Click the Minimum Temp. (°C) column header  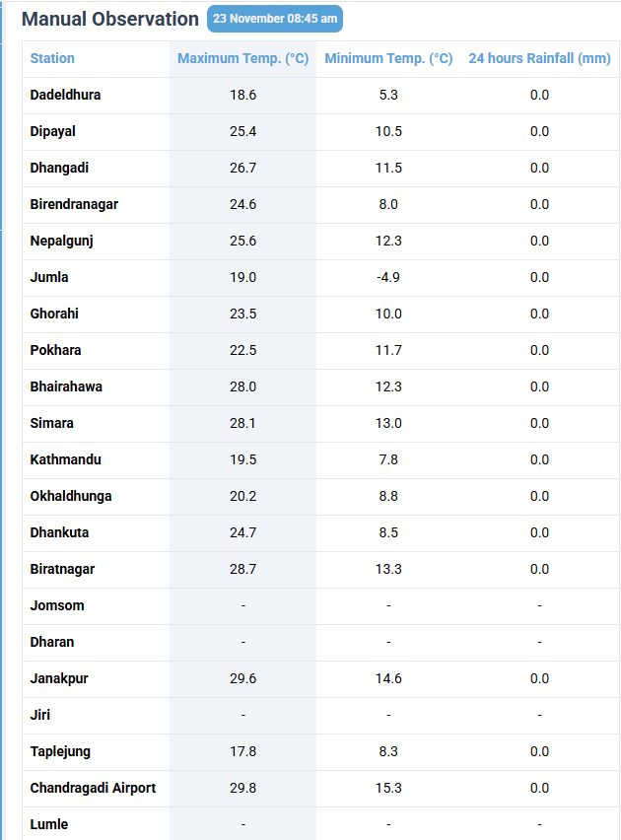(x=388, y=59)
